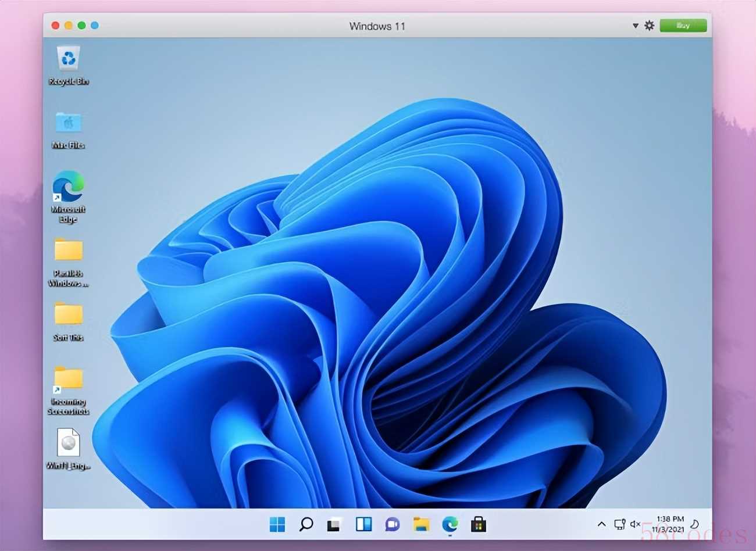
Task: Select the Incoming Screenshots folder shortcut
Action: pyautogui.click(x=69, y=391)
